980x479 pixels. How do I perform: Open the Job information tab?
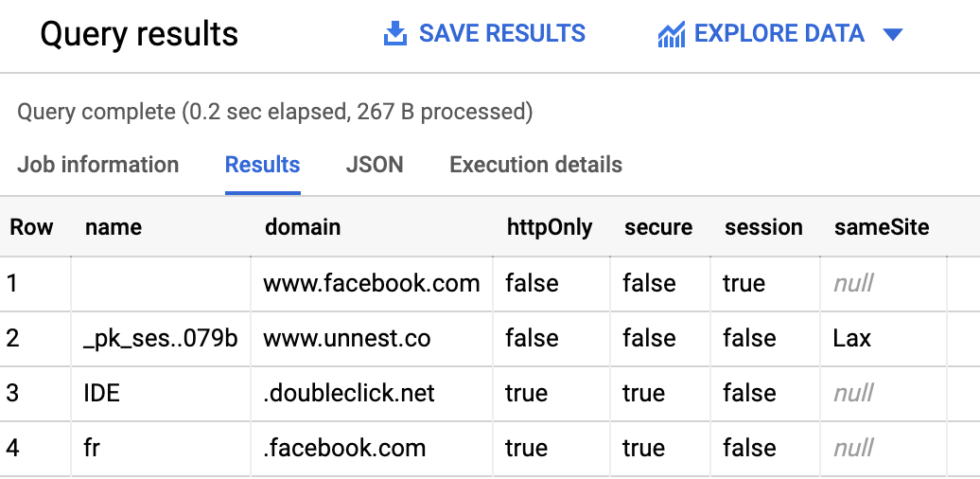[97, 165]
